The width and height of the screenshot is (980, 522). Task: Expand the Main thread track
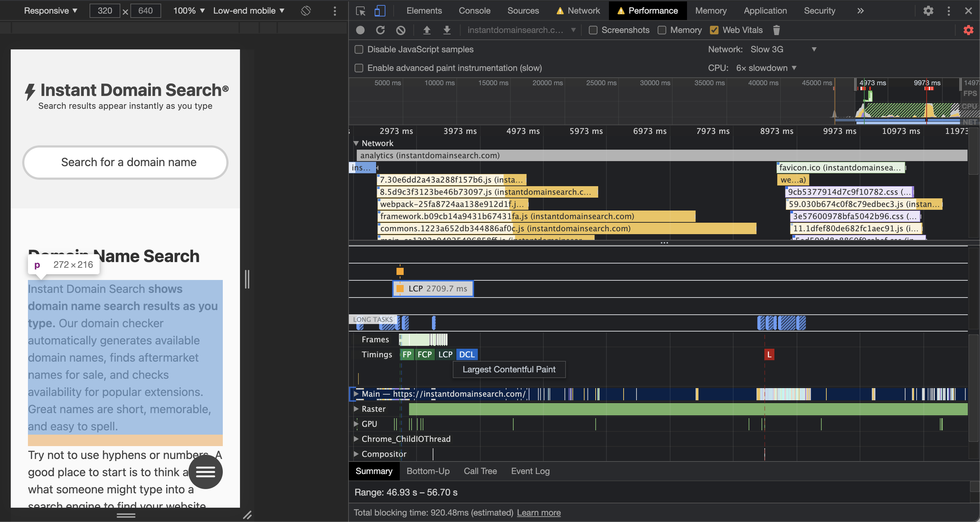pyautogui.click(x=356, y=394)
